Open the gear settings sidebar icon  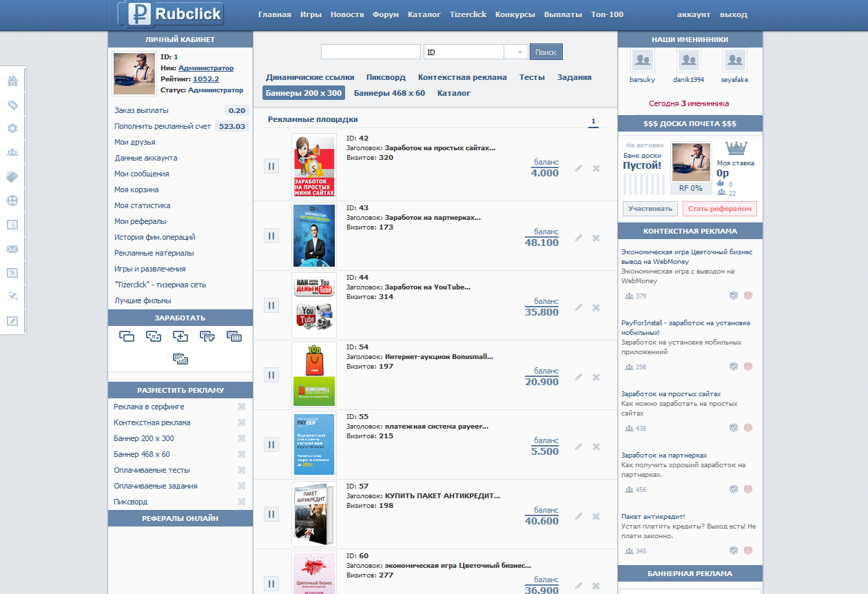pos(12,129)
